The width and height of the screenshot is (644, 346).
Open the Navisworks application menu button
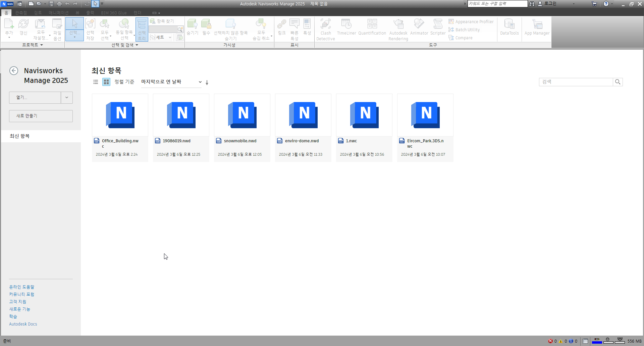(7, 4)
